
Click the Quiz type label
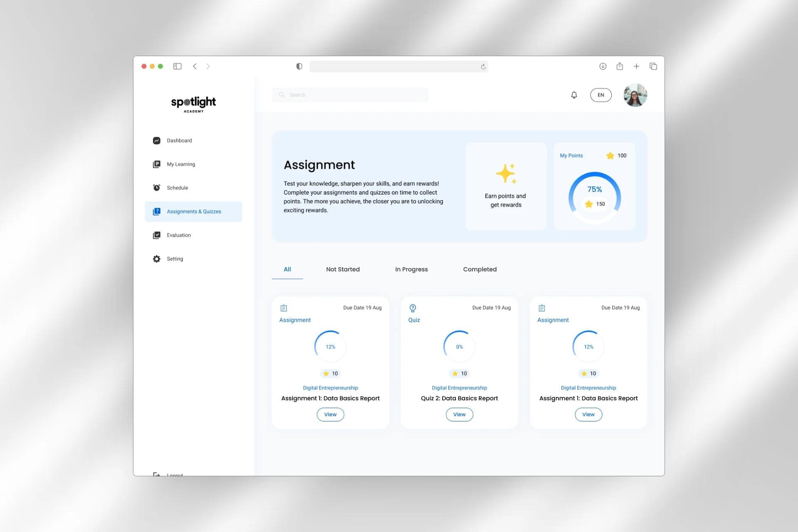tap(414, 320)
